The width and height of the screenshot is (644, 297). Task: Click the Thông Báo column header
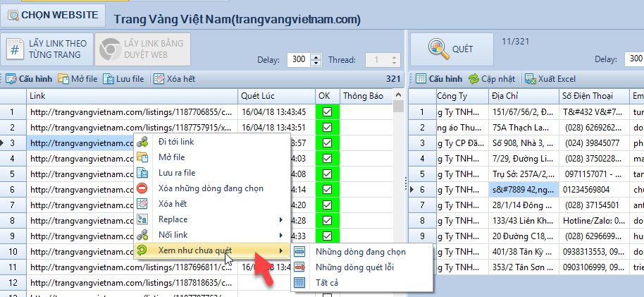click(x=366, y=96)
